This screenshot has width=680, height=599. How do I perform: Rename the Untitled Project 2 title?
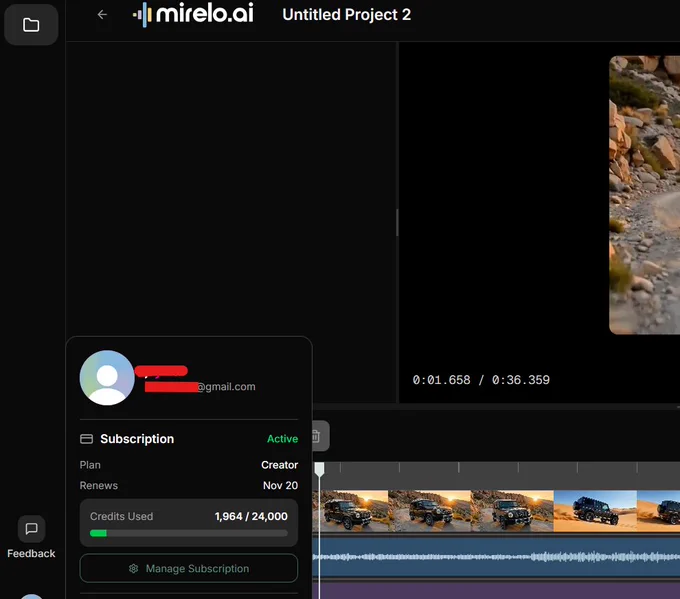click(346, 15)
